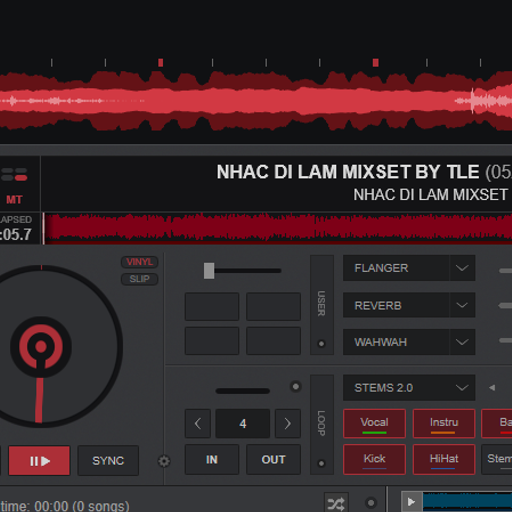Viewport: 512px width, 512px height.
Task: Click the automix time 00:00 (0 songs) text
Action: 65,506
